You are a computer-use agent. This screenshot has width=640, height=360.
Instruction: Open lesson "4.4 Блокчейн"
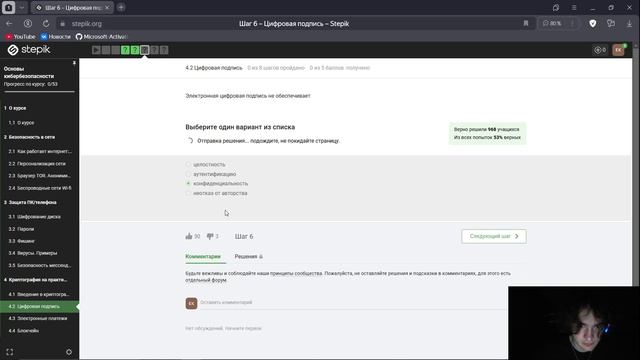click(x=24, y=331)
